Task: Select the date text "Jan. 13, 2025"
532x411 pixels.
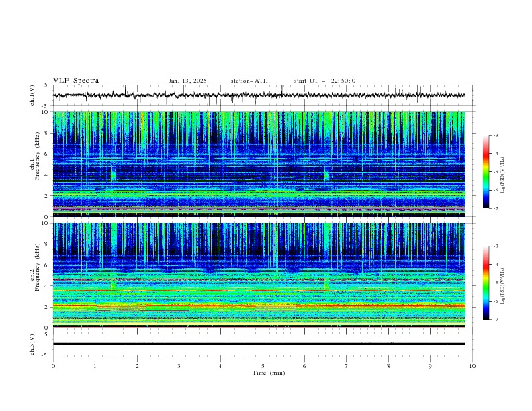Action: 187,81
